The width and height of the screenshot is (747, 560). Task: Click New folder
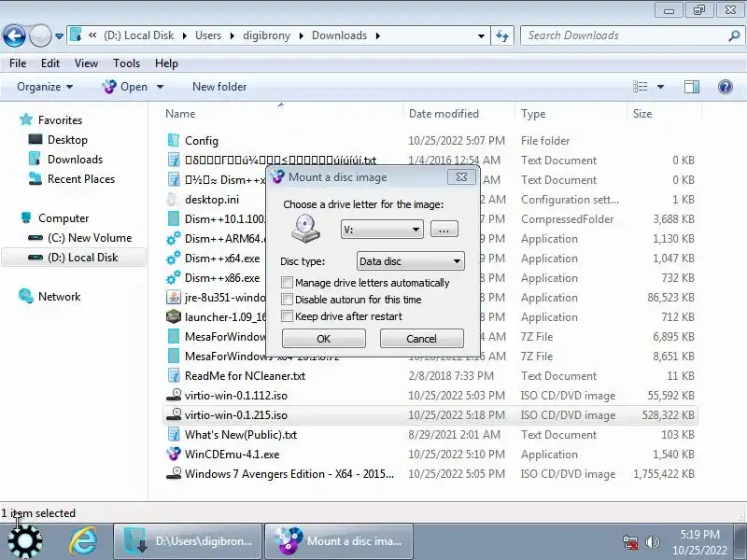pos(219,87)
